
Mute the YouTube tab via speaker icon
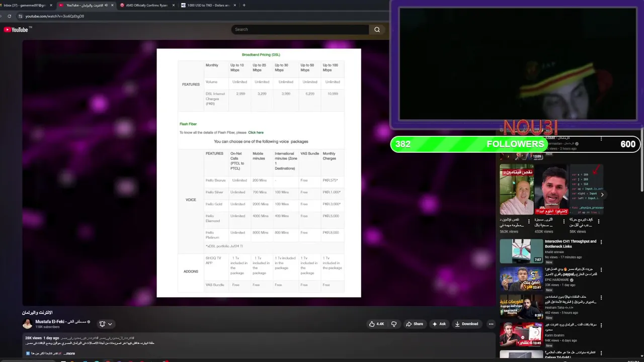106,5
